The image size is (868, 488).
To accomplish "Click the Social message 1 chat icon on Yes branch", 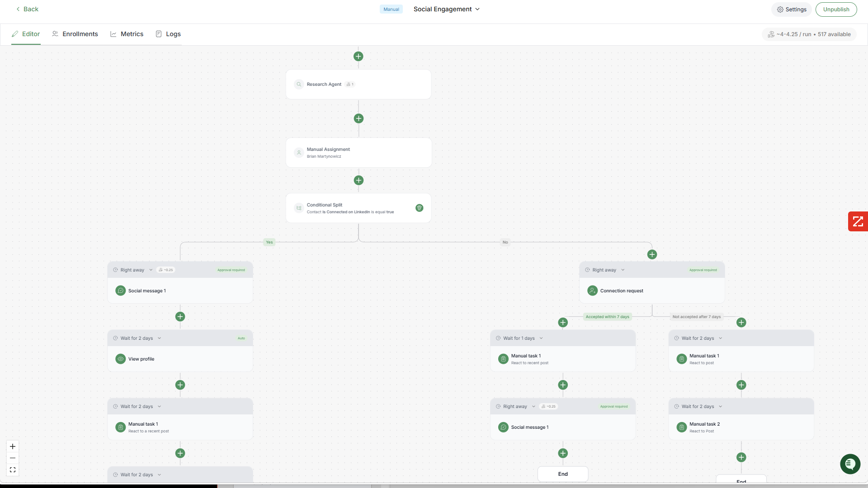I will pyautogui.click(x=121, y=291).
